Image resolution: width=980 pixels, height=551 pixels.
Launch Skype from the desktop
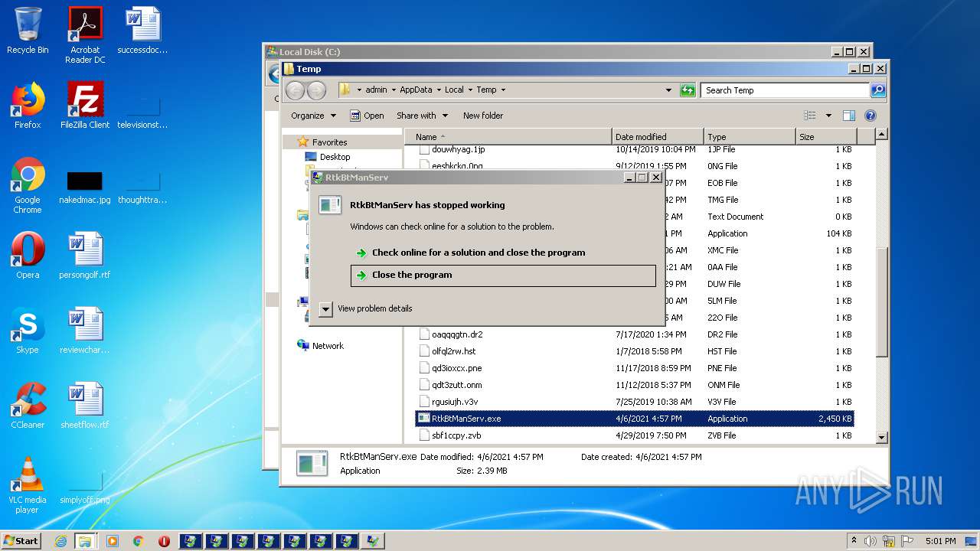pos(28,331)
